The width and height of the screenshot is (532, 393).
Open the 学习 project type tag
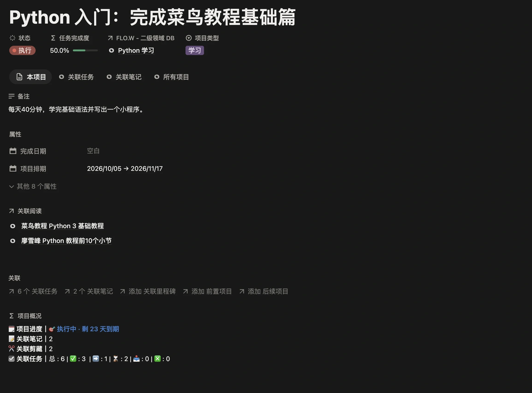pos(195,50)
